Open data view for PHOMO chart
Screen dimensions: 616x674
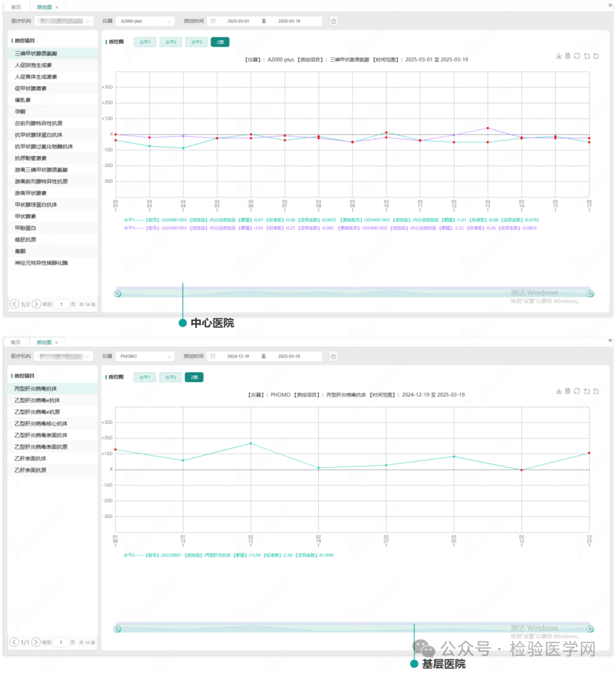pos(568,391)
